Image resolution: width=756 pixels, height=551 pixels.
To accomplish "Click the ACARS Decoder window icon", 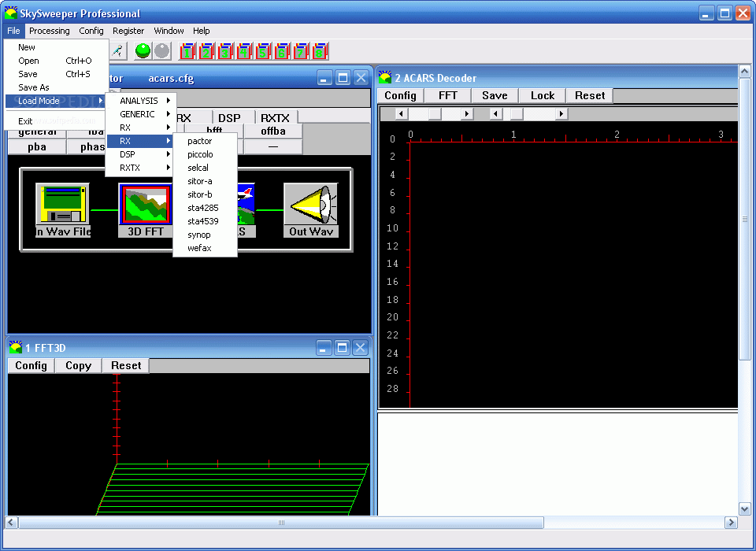I will [385, 77].
